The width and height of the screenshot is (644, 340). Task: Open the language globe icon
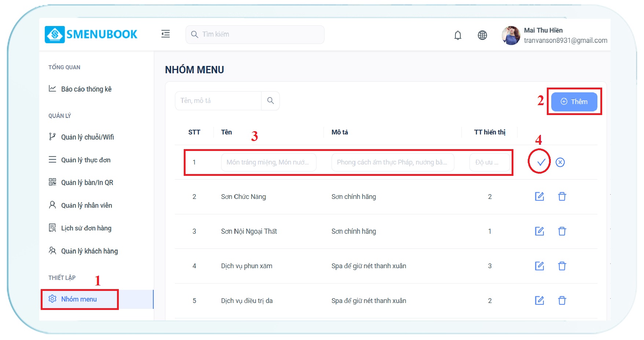(x=482, y=35)
